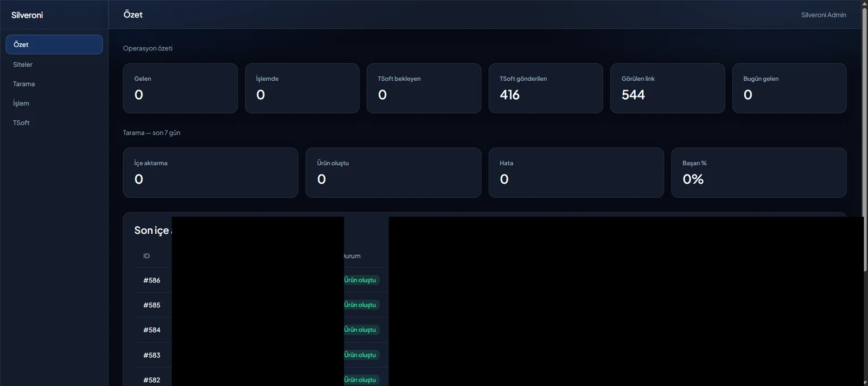Click the value 544
The height and width of the screenshot is (386, 868).
[633, 95]
